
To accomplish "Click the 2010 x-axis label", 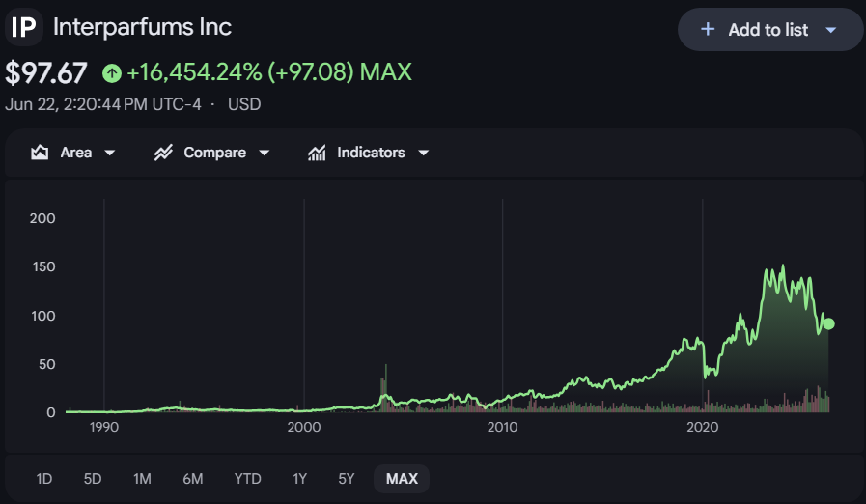I will pyautogui.click(x=502, y=427).
